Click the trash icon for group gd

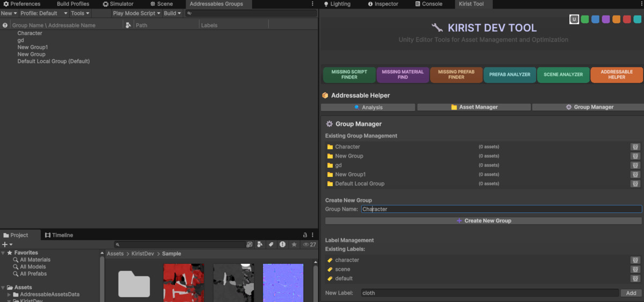click(635, 165)
